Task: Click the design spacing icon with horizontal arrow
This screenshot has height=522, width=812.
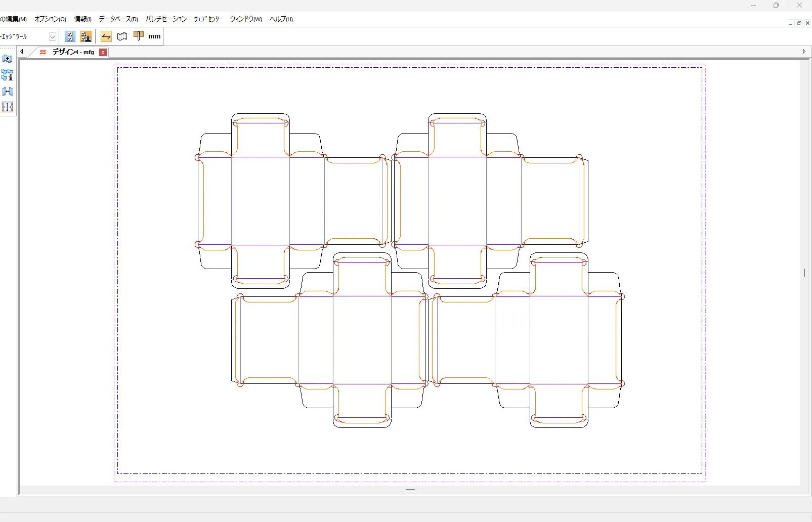Action: click(x=8, y=92)
